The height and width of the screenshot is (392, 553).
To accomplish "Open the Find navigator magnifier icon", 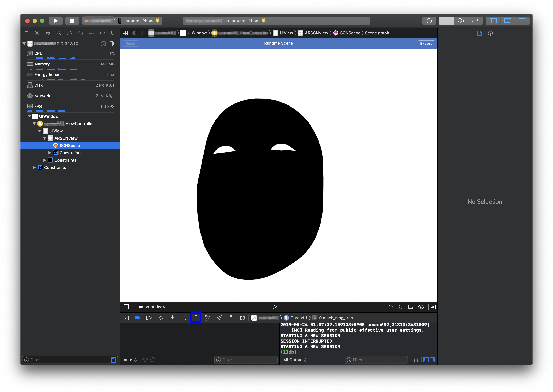I will point(59,33).
